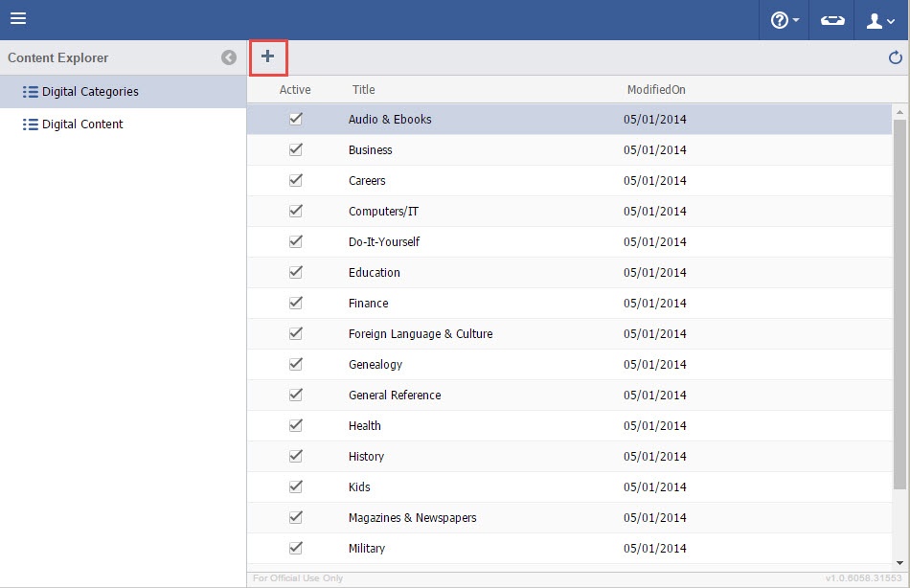Click the phone contact icon in header
The height and width of the screenshot is (588, 910).
(832, 20)
